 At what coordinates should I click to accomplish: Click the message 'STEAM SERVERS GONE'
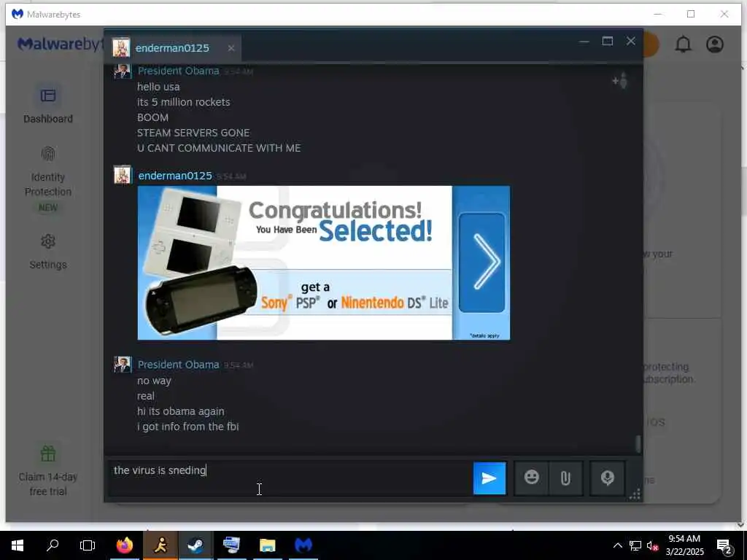point(193,133)
